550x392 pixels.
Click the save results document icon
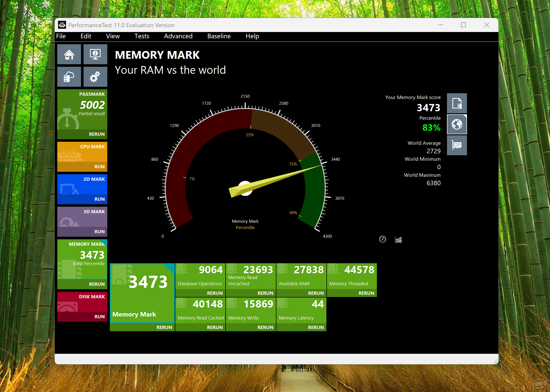457,103
